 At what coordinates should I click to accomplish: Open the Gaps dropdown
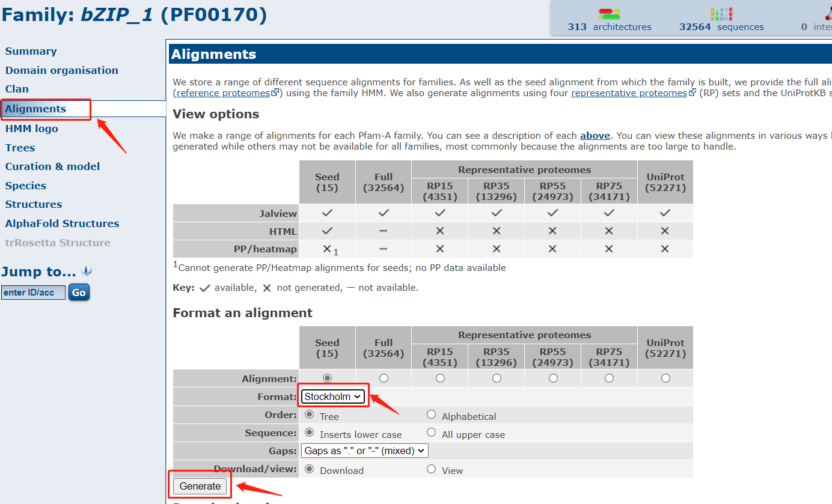(x=365, y=451)
